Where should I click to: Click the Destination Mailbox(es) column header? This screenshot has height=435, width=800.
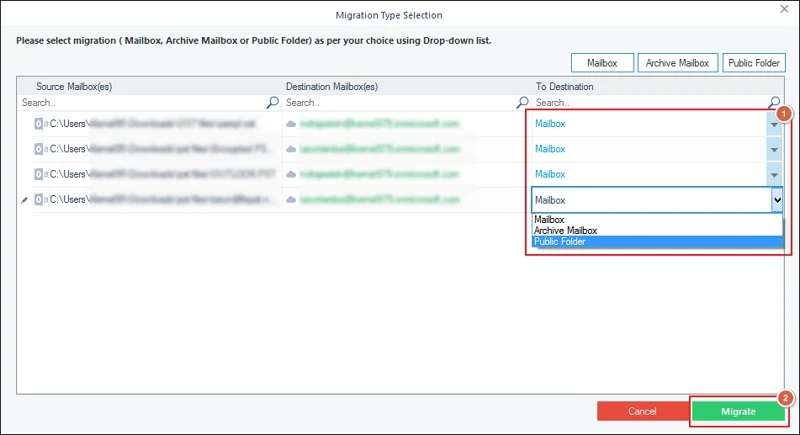tap(332, 87)
